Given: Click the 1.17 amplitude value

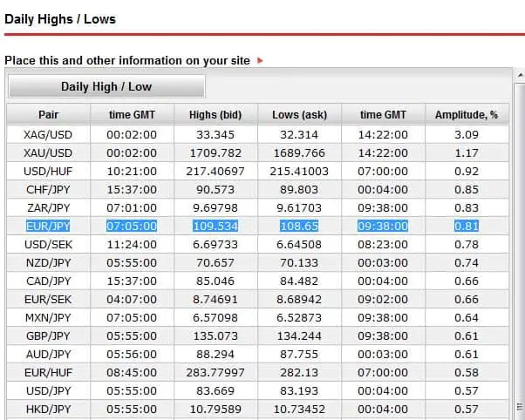Looking at the screenshot, I should (x=467, y=153).
